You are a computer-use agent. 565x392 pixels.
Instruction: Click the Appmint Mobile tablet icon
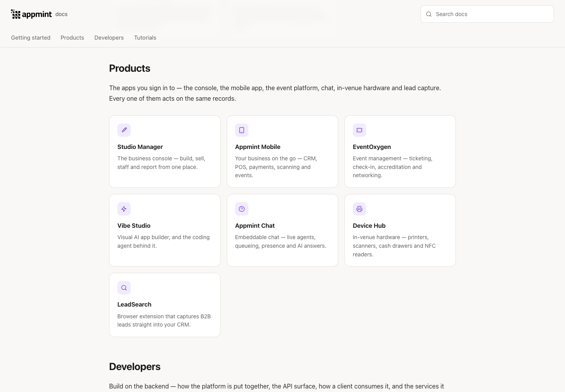[x=242, y=130]
